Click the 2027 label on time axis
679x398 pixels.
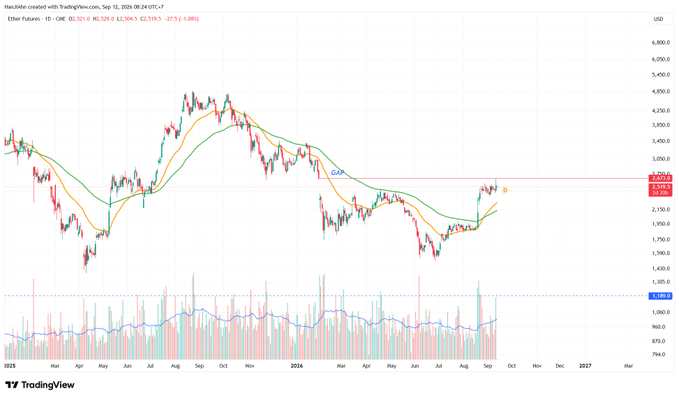(585, 366)
